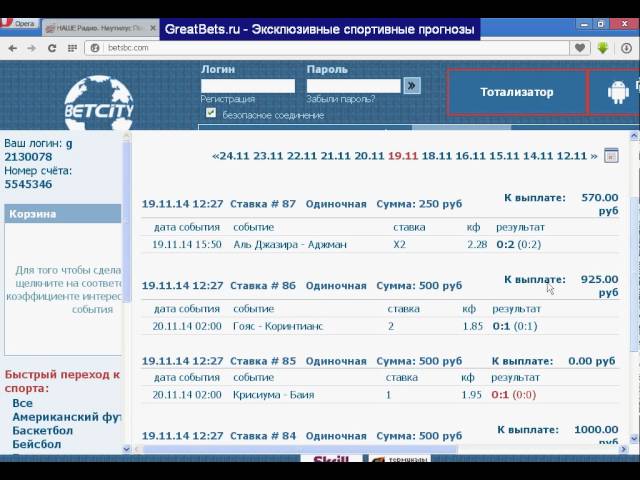
Task: Select date 21.11
Action: click(335, 156)
